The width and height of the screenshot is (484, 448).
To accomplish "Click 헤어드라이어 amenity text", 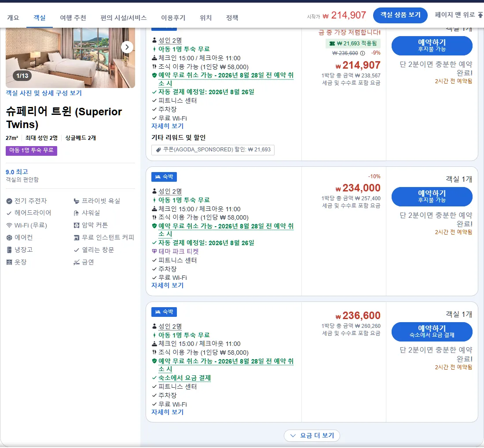I will (33, 213).
